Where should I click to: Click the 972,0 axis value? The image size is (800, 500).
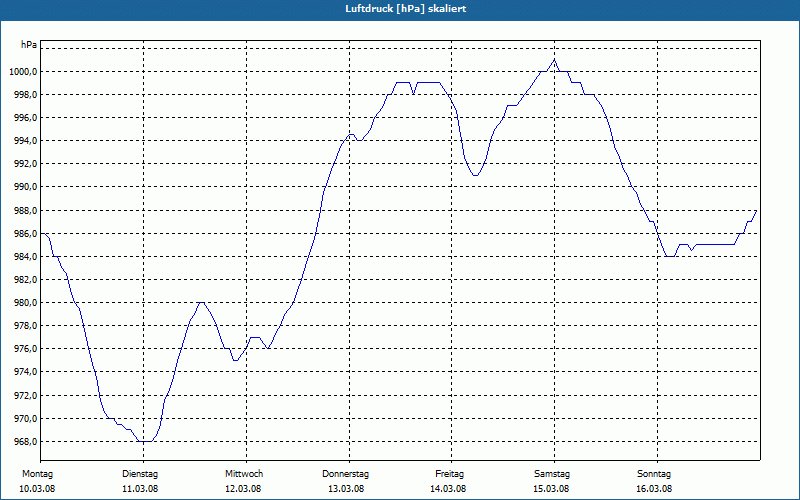[x=25, y=396]
